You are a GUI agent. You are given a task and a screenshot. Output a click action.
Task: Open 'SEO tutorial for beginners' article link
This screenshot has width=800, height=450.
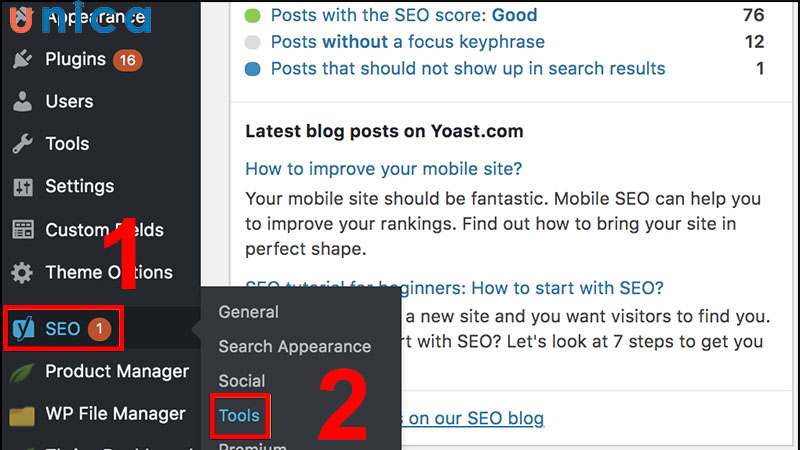[x=454, y=289]
